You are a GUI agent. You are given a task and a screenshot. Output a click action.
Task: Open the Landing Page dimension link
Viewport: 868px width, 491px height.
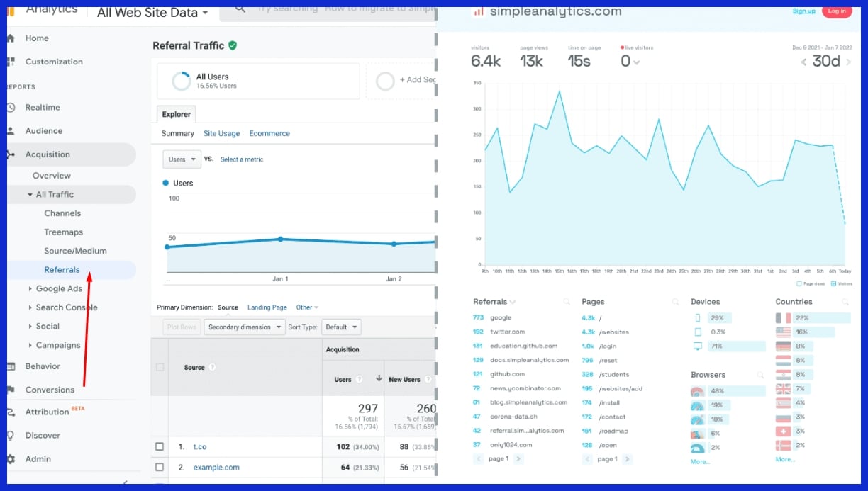click(x=267, y=307)
